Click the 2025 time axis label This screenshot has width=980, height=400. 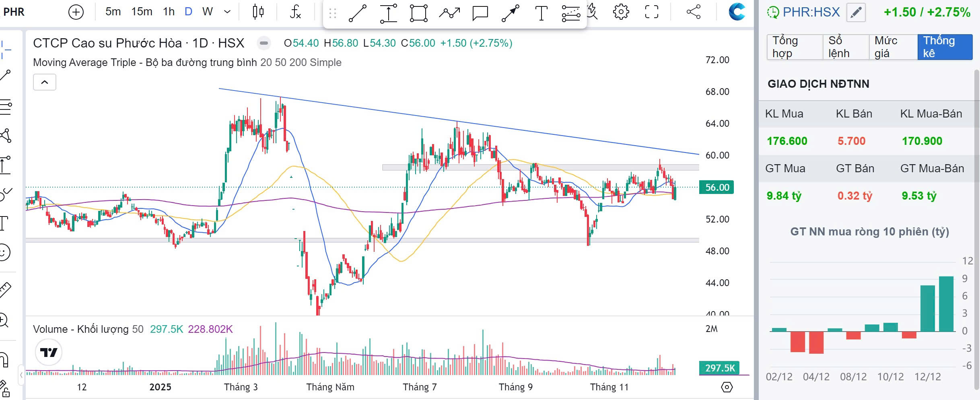click(160, 387)
